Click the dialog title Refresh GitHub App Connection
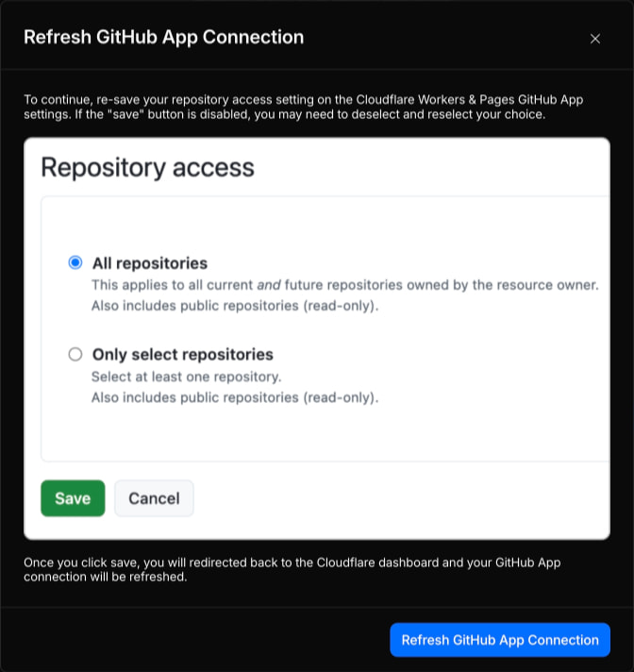 [163, 37]
